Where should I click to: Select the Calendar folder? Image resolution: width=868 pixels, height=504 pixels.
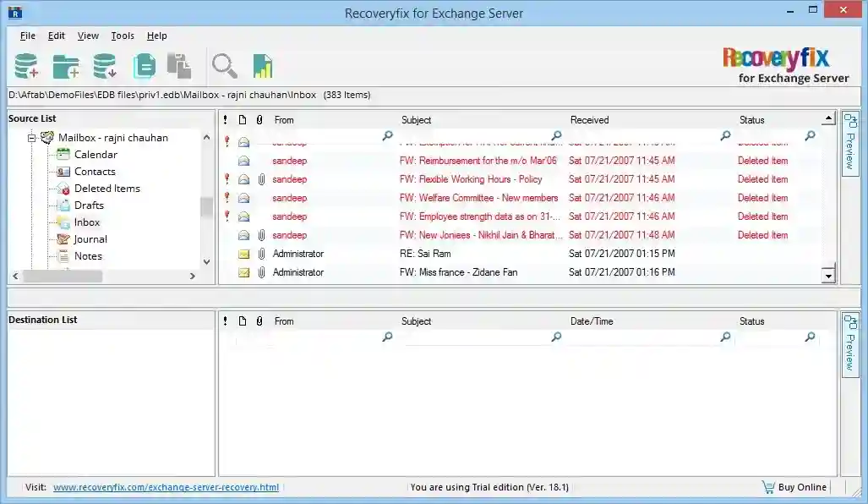pos(96,155)
